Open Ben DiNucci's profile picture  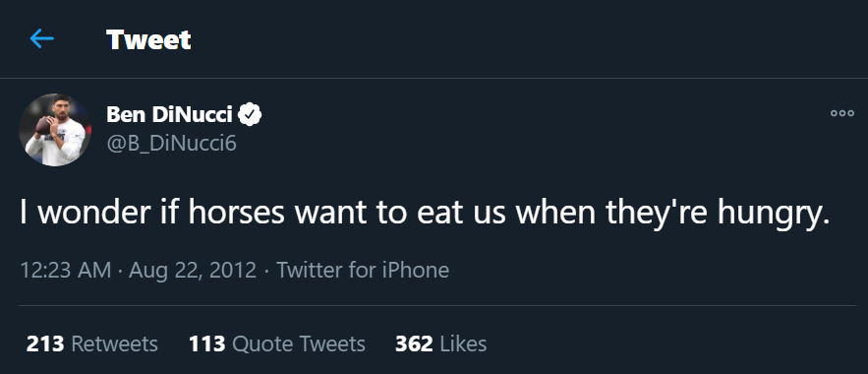point(55,130)
